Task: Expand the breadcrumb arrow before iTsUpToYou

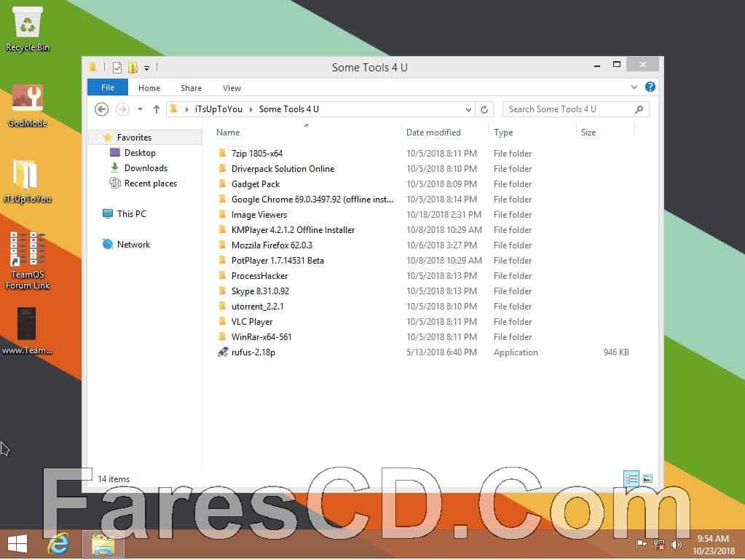Action: pos(186,109)
